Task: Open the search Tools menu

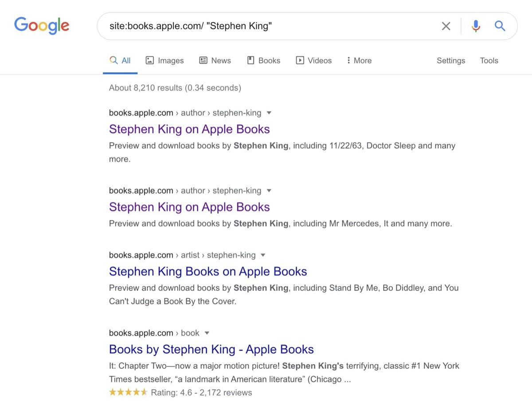Action: click(x=489, y=60)
